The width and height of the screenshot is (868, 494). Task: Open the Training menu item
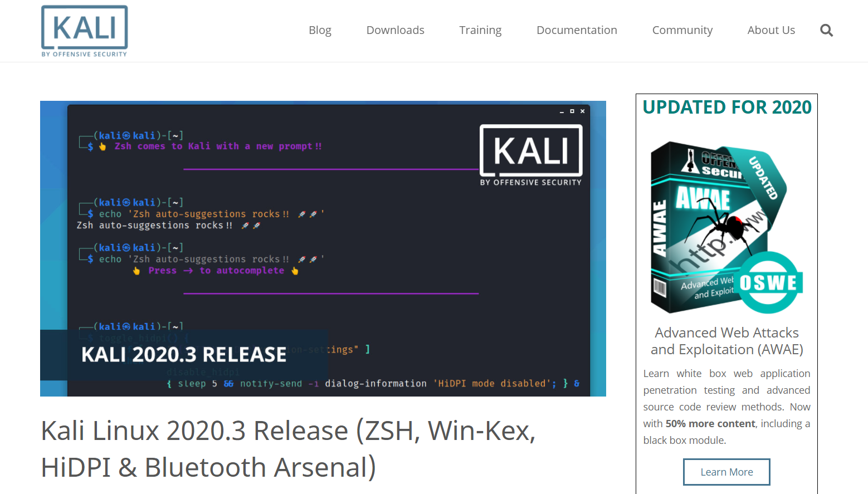point(480,30)
